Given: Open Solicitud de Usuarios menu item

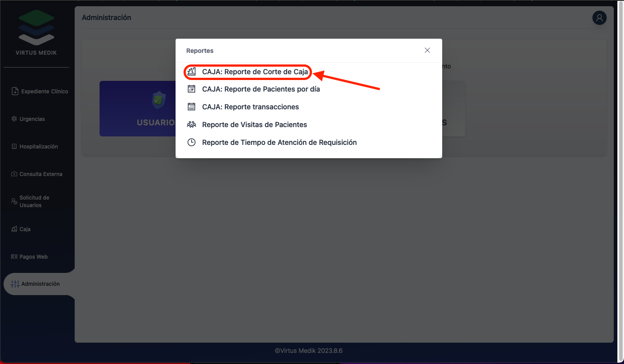Looking at the screenshot, I should tap(34, 201).
